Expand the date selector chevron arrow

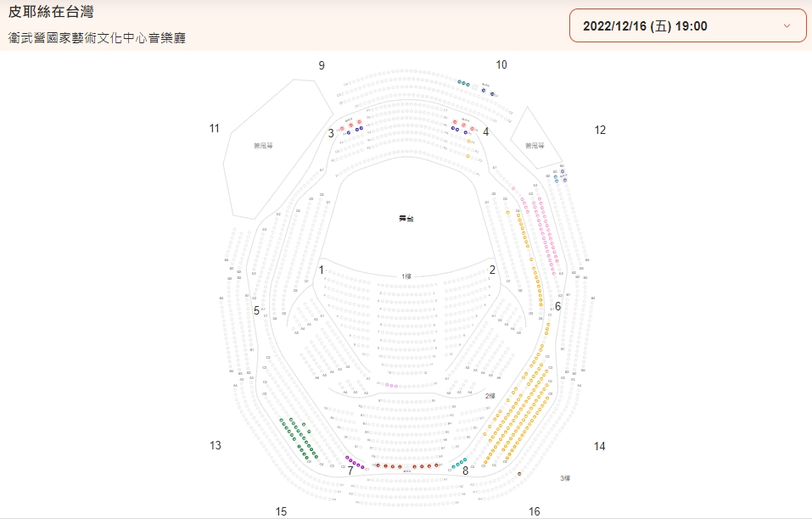[787, 26]
